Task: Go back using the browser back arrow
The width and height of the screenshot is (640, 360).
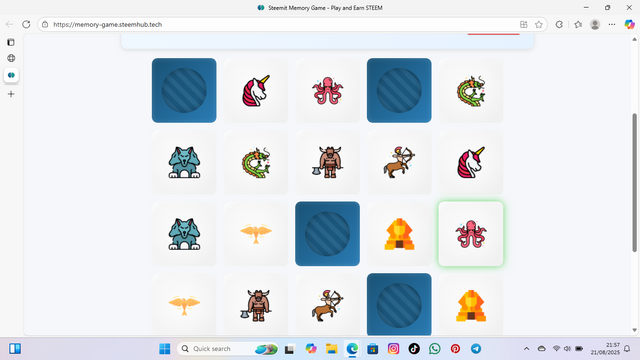Action: 9,24
